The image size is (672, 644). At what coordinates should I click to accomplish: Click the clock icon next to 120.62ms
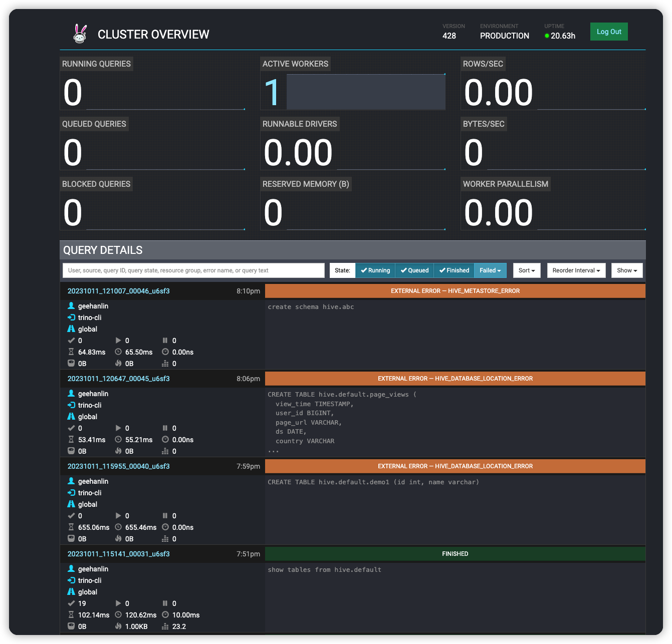[x=118, y=615]
